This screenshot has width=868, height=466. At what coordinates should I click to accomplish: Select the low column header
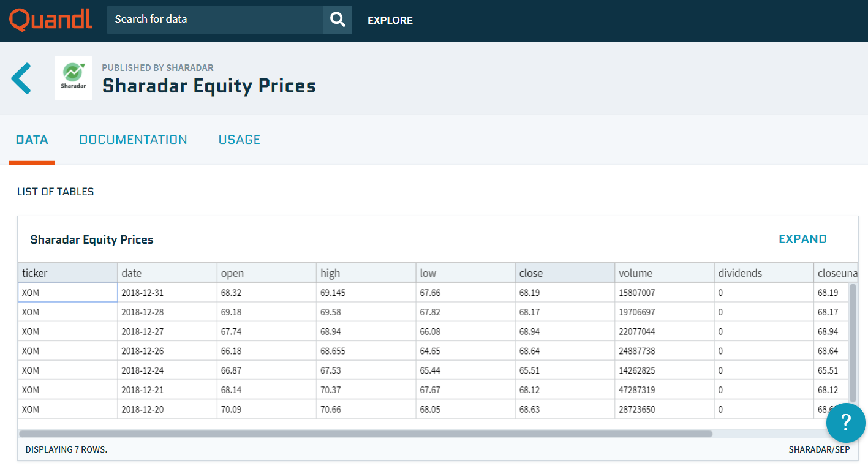(466, 273)
